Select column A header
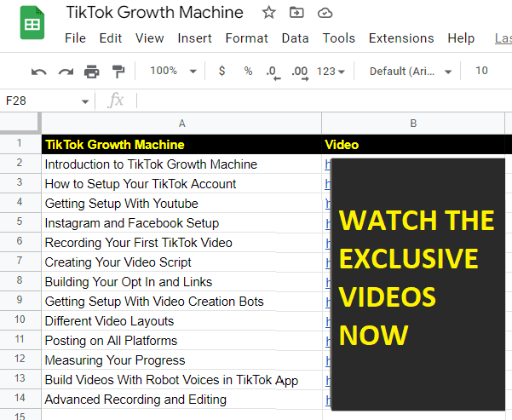This screenshot has width=512, height=420. point(181,124)
